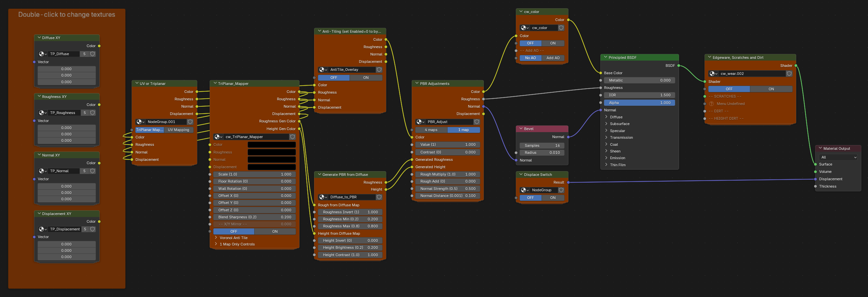Turn ON the Anti-Tiling node
The width and height of the screenshot is (868, 297).
pos(366,78)
